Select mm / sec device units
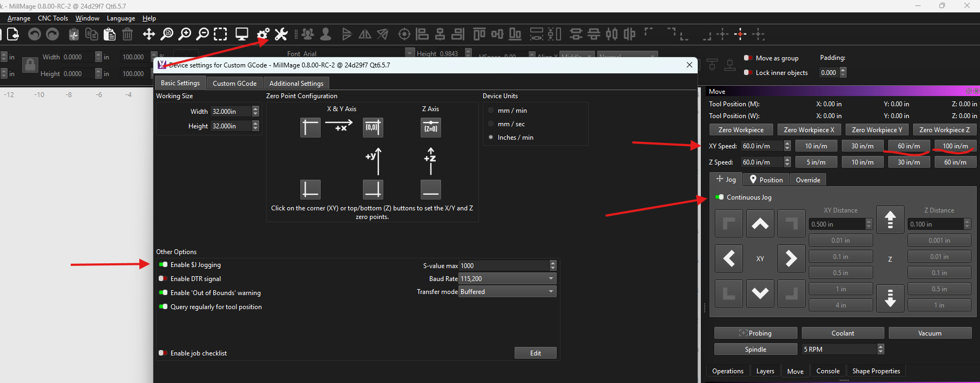Screen dimensions: 980x383 pos(491,124)
